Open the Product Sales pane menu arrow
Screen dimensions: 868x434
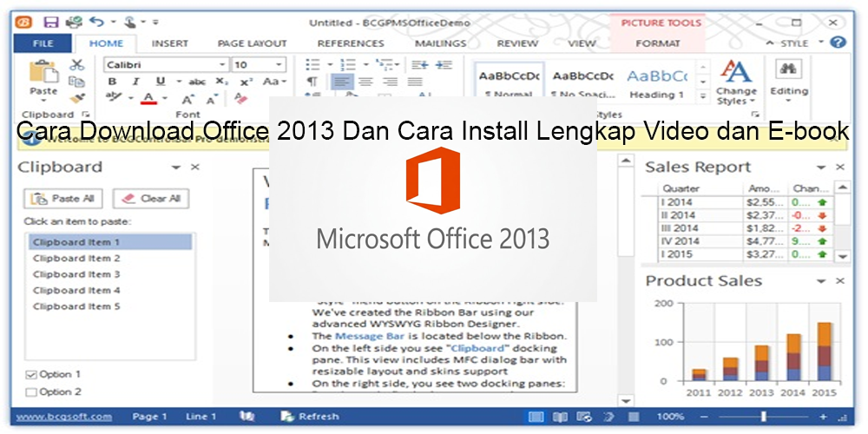click(x=821, y=281)
